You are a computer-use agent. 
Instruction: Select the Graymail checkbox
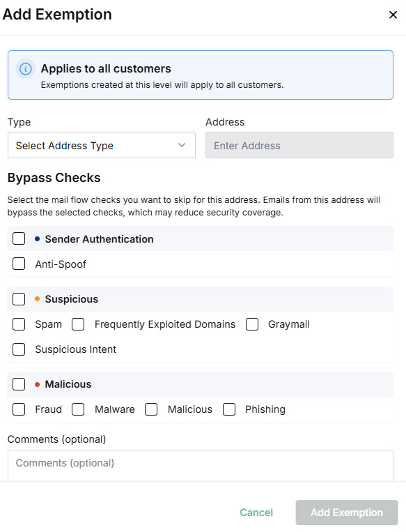pyautogui.click(x=252, y=324)
